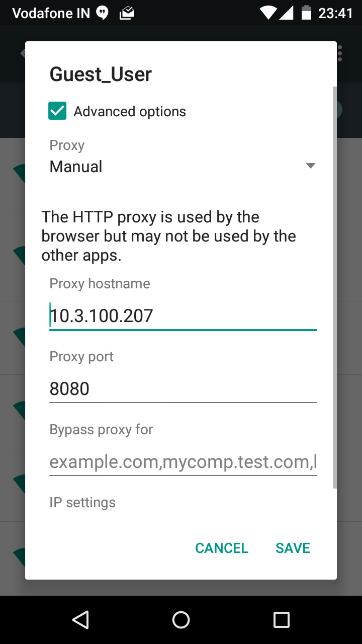Tap the Android home circle button
This screenshot has height=644, width=362.
click(181, 620)
